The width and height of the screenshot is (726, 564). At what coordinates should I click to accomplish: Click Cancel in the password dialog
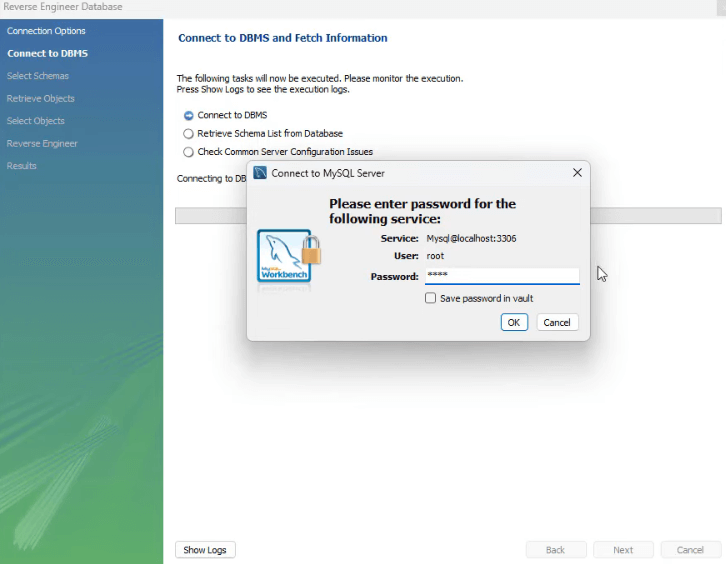pos(557,322)
